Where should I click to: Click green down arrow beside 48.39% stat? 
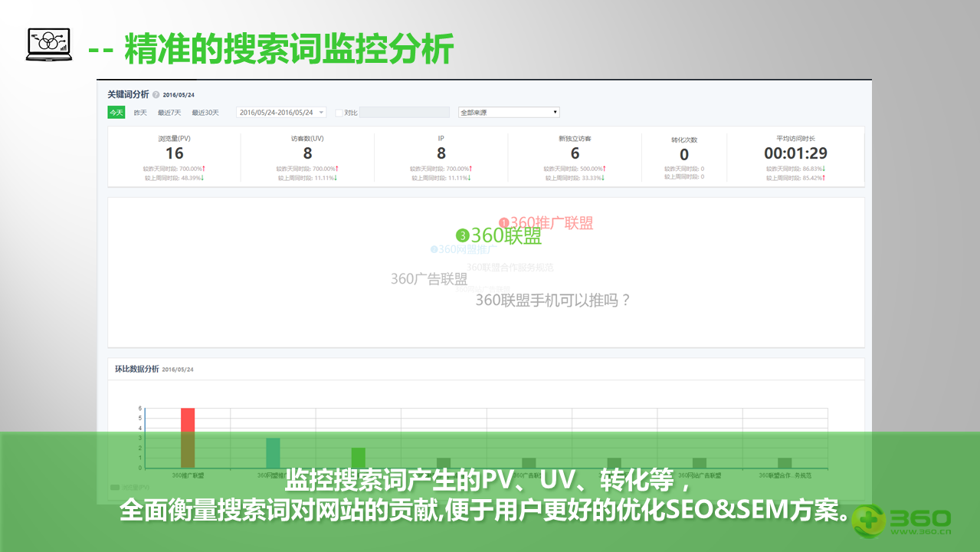click(x=202, y=178)
